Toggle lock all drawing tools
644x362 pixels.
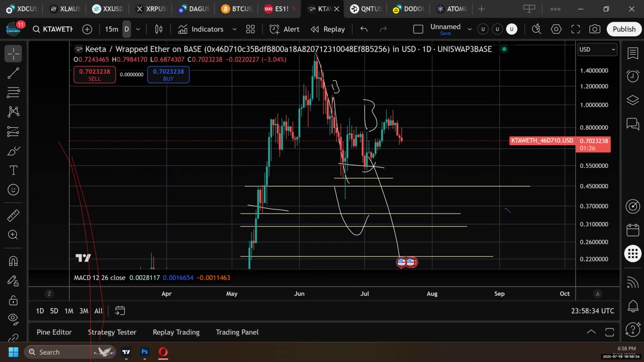coord(13,300)
